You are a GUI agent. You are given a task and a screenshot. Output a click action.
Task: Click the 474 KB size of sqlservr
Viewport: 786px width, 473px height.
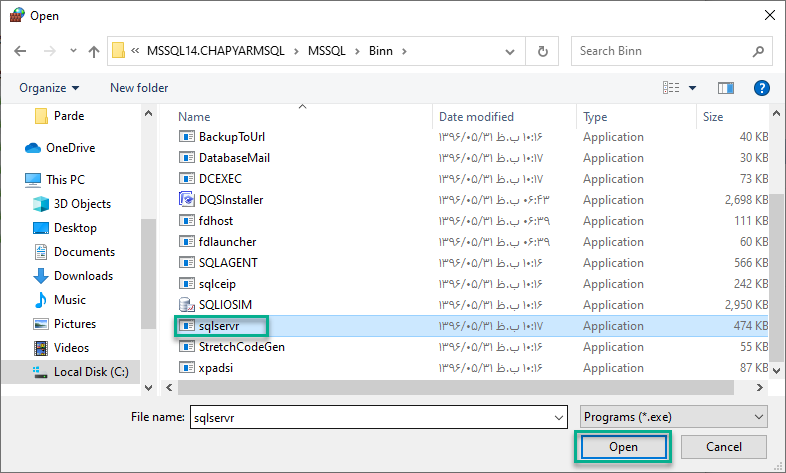tap(750, 326)
